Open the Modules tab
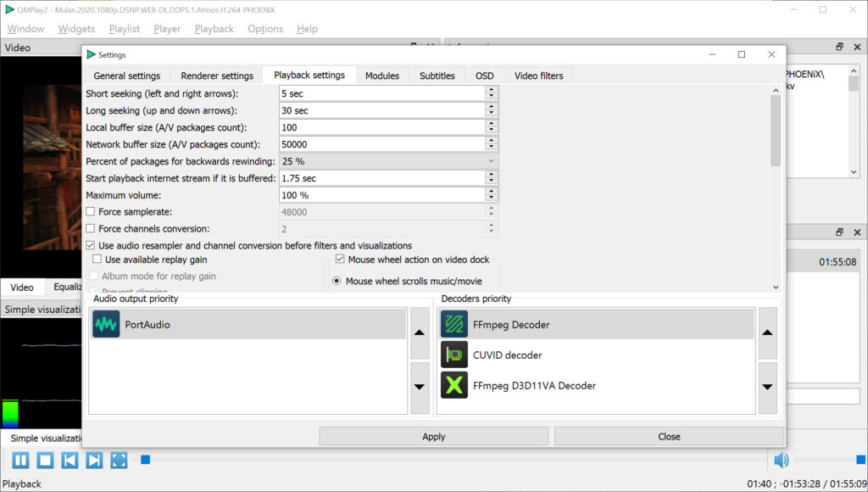 pos(382,75)
